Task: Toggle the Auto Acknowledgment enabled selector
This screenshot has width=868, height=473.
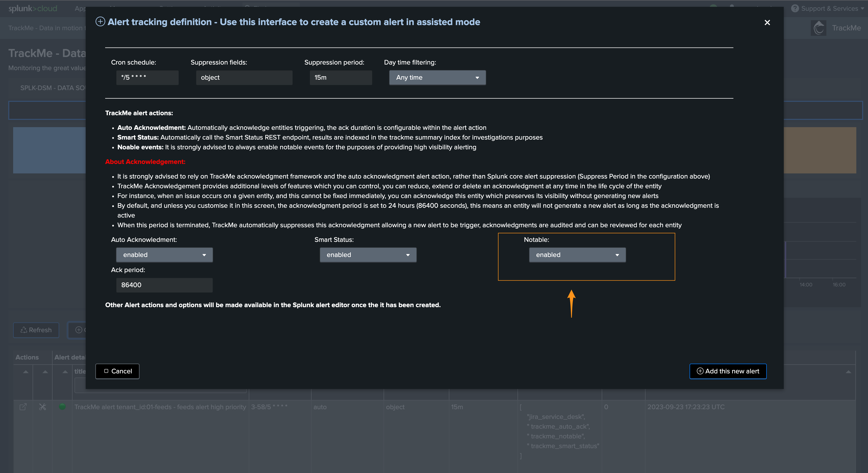Action: pos(165,255)
